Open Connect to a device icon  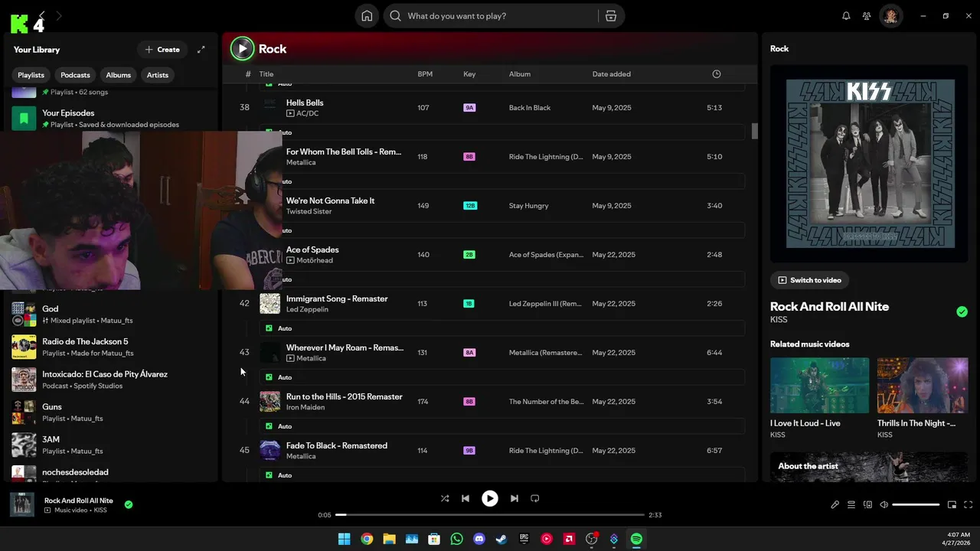coord(867,505)
